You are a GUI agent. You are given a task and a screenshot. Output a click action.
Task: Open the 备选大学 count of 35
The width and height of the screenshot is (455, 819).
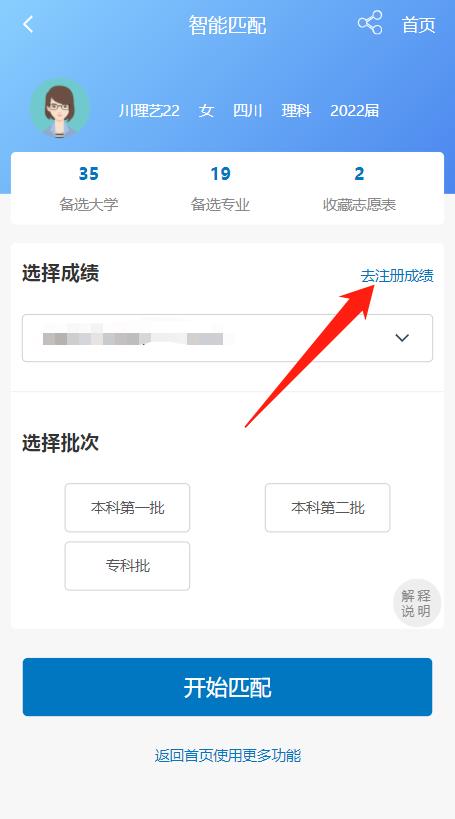click(89, 188)
